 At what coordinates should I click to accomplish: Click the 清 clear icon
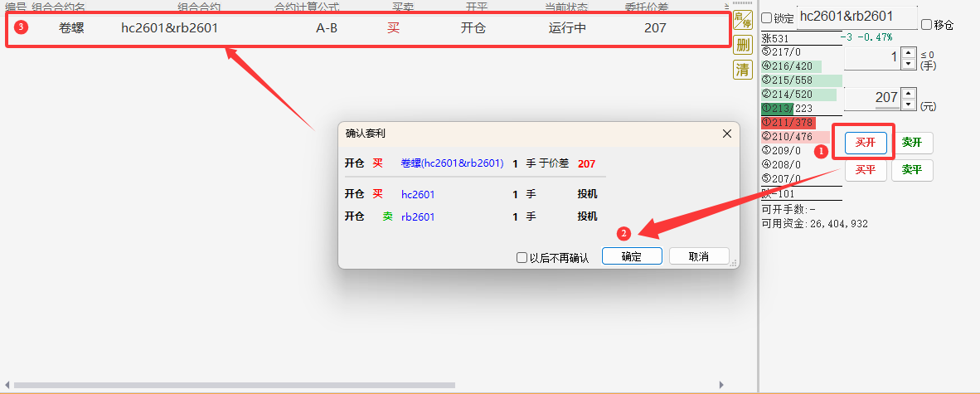pyautogui.click(x=742, y=70)
